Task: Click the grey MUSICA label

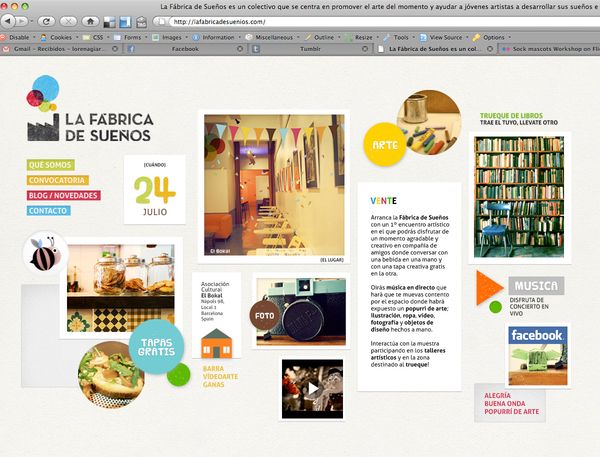Action: pyautogui.click(x=536, y=286)
